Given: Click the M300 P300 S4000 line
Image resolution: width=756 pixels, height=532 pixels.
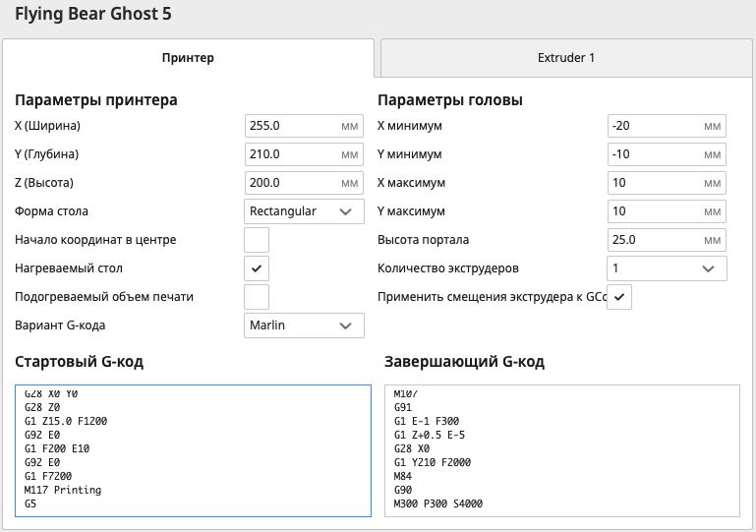Looking at the screenshot, I should 438,503.
